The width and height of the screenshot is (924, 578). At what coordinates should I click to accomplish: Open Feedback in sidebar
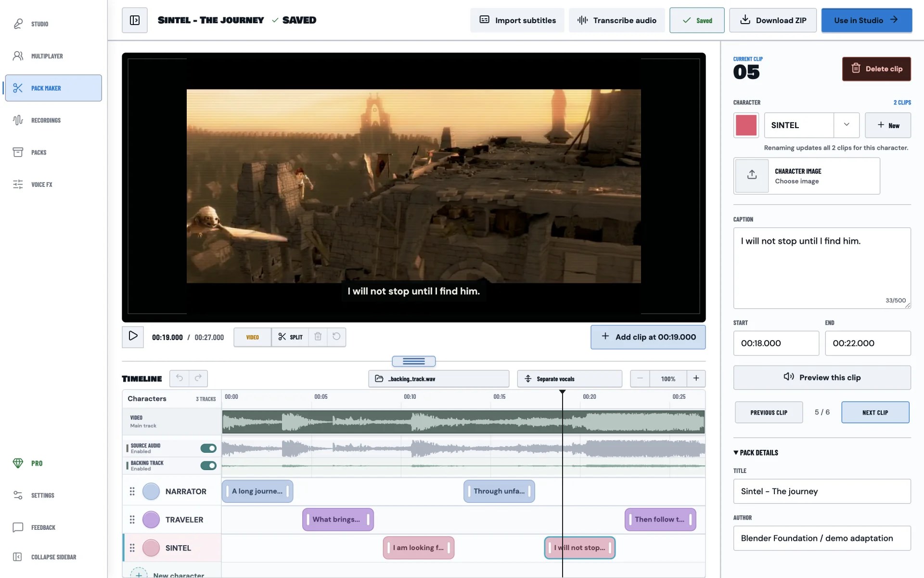point(53,527)
